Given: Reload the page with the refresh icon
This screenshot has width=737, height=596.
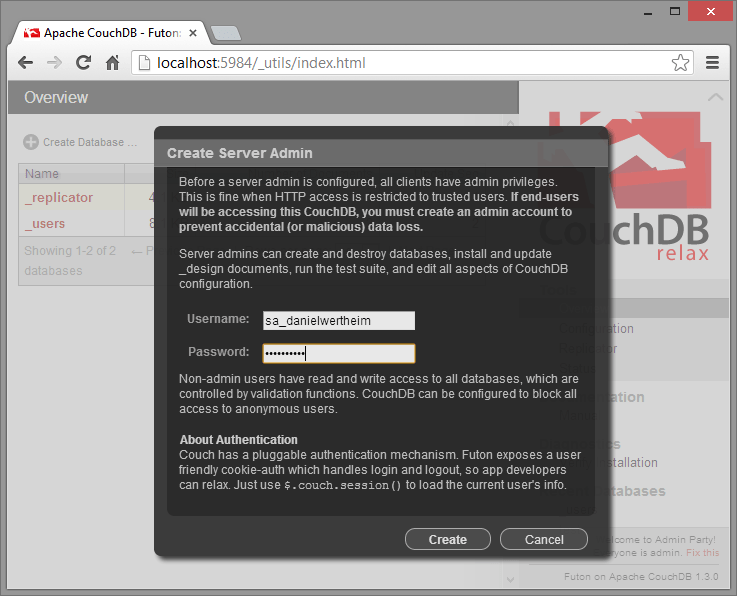Looking at the screenshot, I should [x=84, y=63].
